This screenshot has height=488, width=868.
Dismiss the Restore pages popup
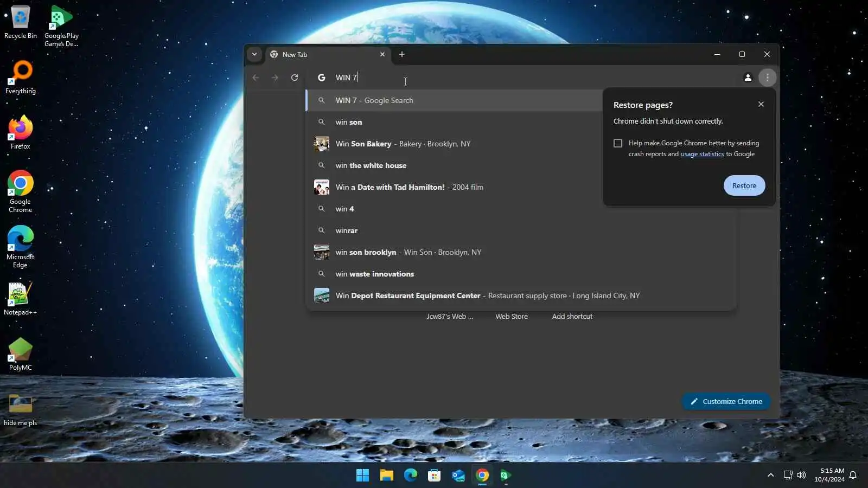coord(761,104)
